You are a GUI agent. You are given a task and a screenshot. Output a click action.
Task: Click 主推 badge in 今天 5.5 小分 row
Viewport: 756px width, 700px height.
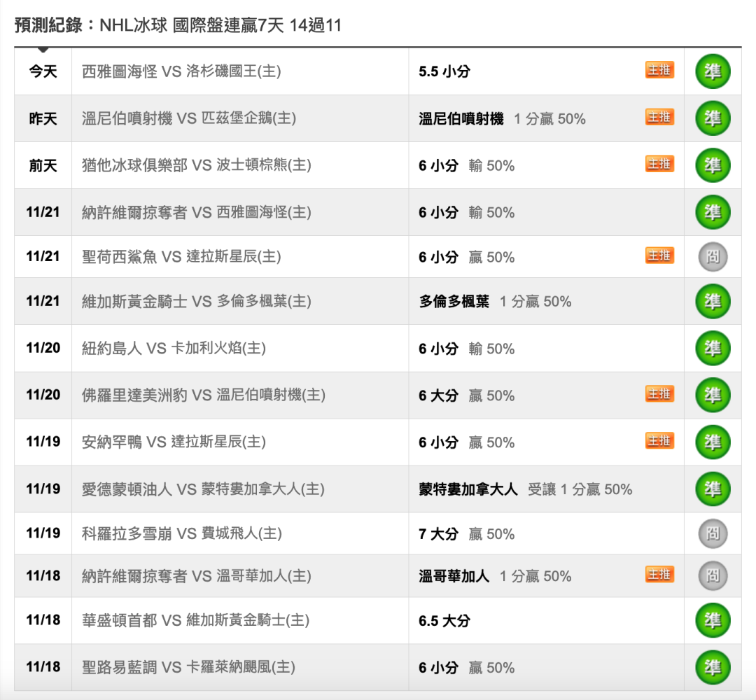(659, 70)
